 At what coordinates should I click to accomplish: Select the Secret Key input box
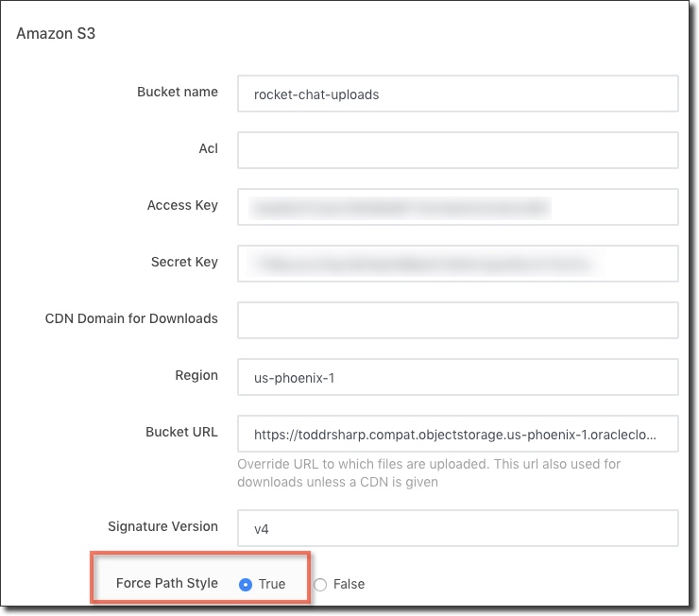[x=457, y=264]
